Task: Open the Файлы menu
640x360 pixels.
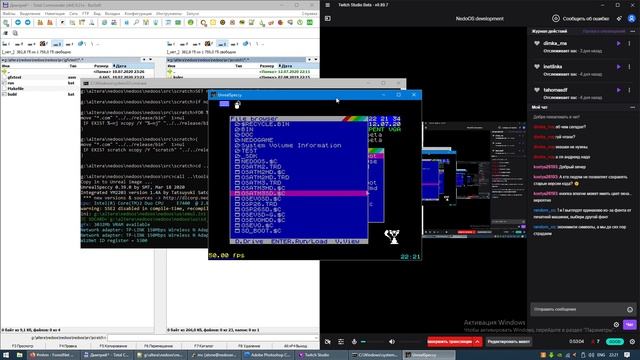Action: 9,13
